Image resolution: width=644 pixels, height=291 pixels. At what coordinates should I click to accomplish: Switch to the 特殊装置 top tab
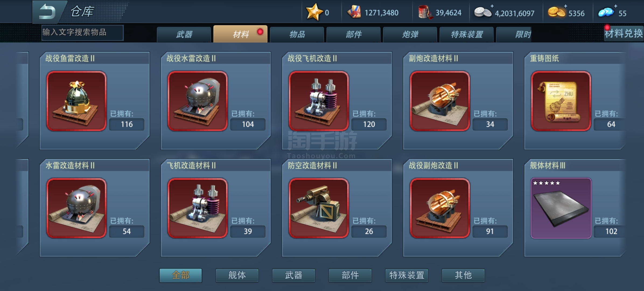point(467,34)
